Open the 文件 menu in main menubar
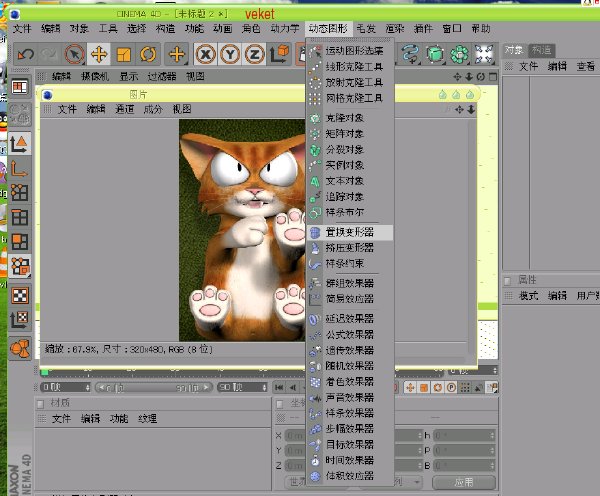This screenshot has width=600, height=496. [22, 29]
